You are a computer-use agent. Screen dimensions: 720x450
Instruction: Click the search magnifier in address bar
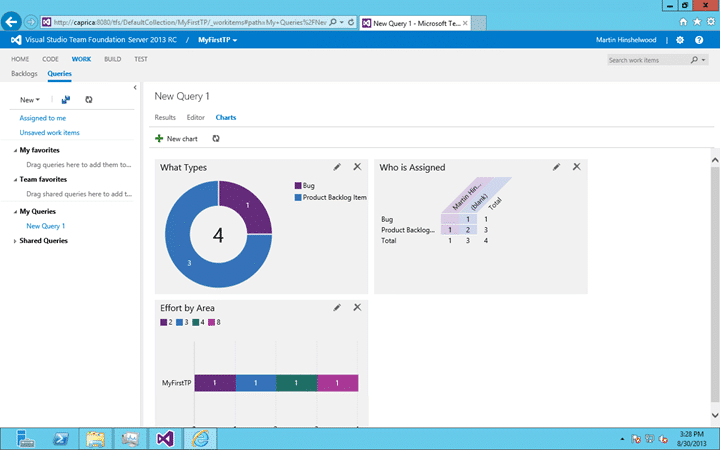[x=333, y=22]
